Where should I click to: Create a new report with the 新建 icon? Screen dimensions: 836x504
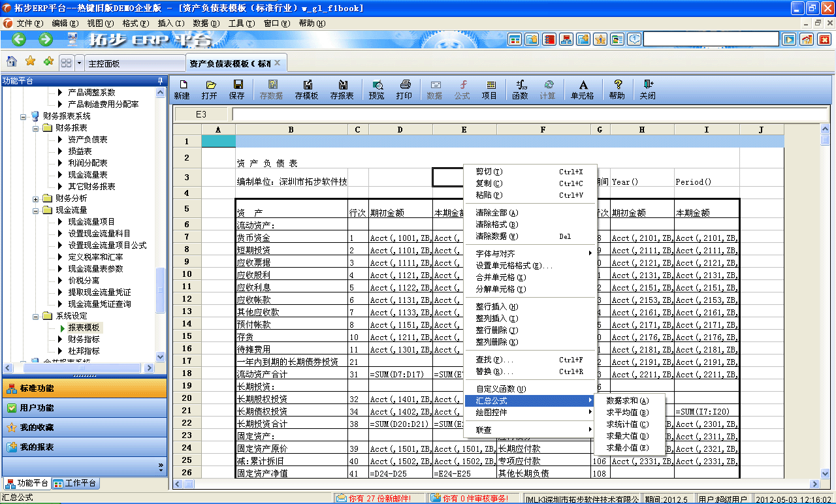click(x=184, y=89)
